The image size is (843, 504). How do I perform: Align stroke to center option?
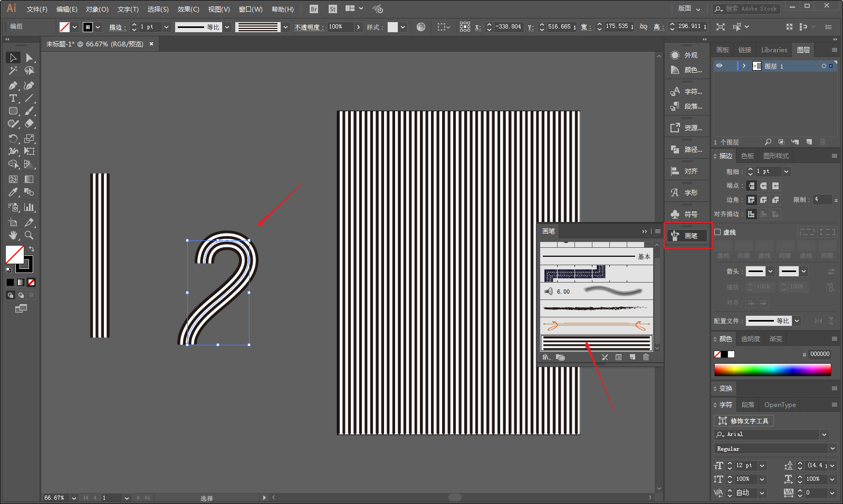click(752, 214)
